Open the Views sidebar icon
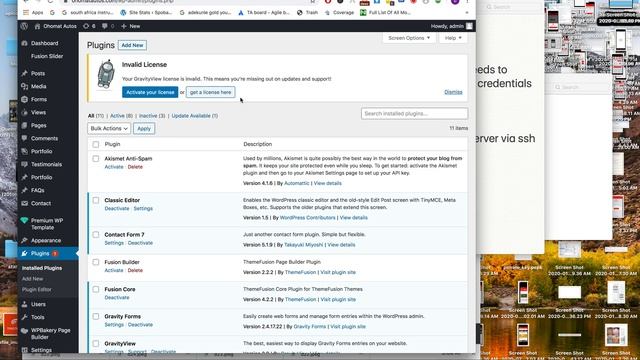This screenshot has width=640, height=360. (x=24, y=112)
